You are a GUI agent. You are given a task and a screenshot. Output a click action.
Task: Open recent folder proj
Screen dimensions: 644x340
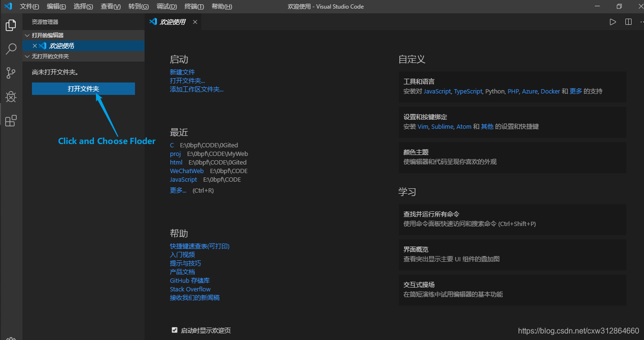(176, 154)
